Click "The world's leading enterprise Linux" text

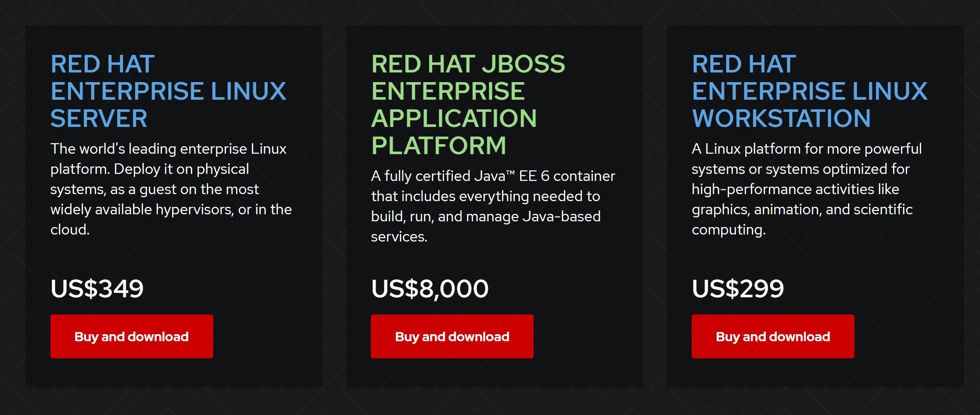[x=168, y=149]
